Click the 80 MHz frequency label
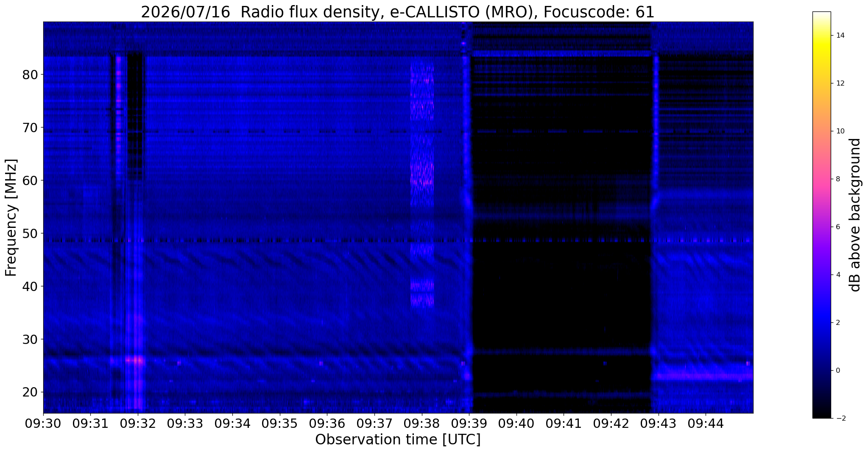Viewport: 868px width, 452px height. pyautogui.click(x=30, y=75)
